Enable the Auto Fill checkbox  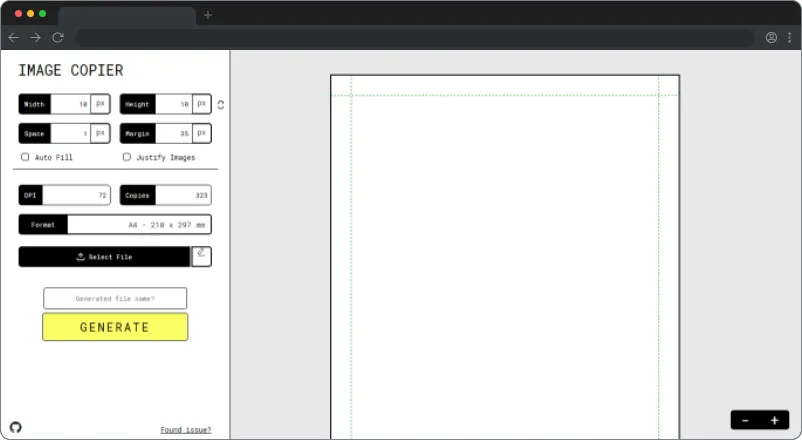[x=25, y=157]
